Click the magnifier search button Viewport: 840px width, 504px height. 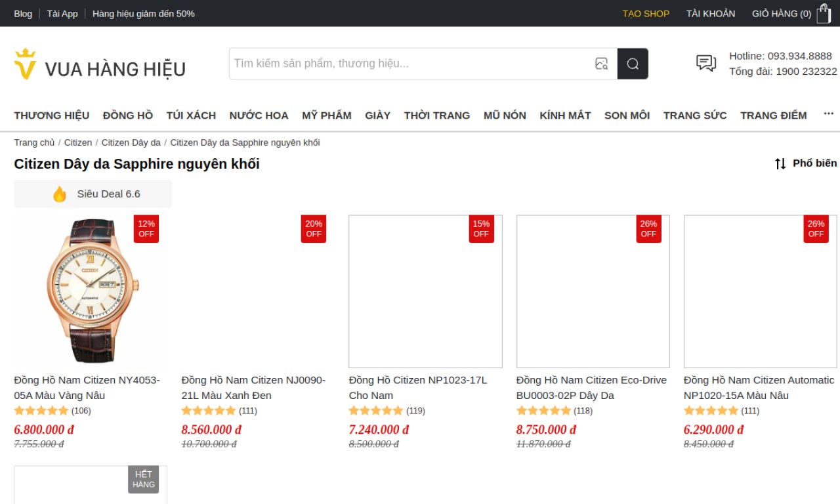633,64
